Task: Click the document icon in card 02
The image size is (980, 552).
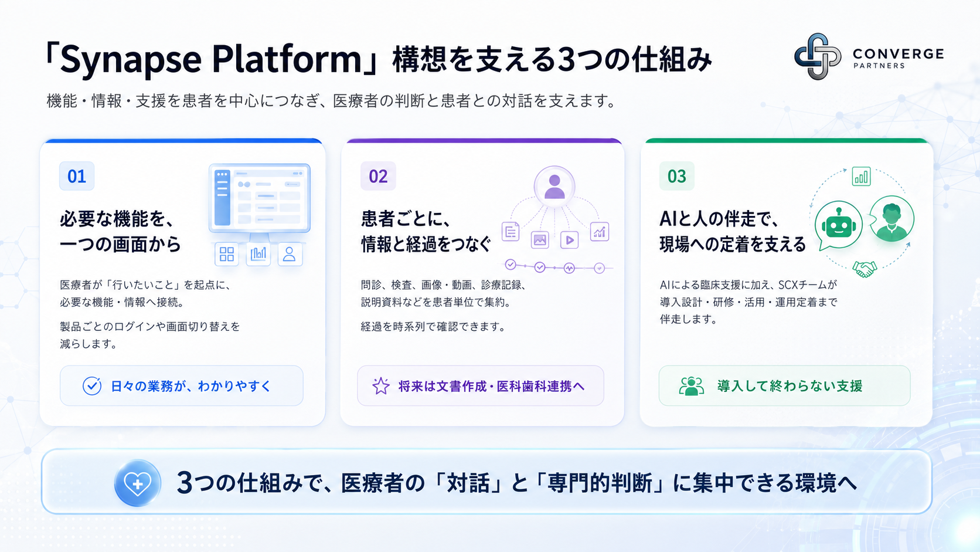Action: coord(511,232)
